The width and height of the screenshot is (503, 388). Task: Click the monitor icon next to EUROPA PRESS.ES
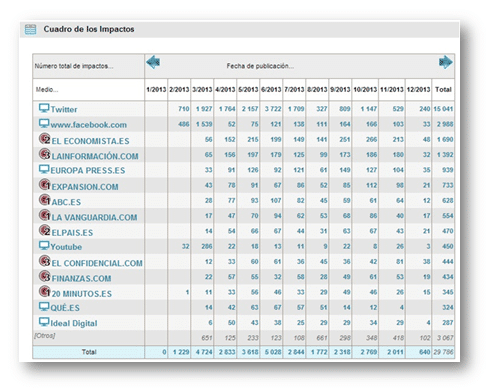44,169
